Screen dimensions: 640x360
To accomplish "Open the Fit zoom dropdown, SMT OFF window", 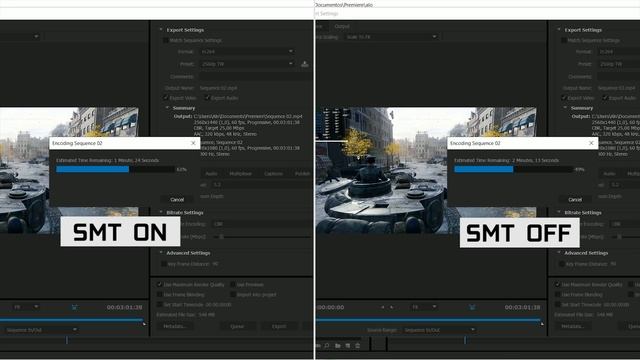I will point(423,307).
